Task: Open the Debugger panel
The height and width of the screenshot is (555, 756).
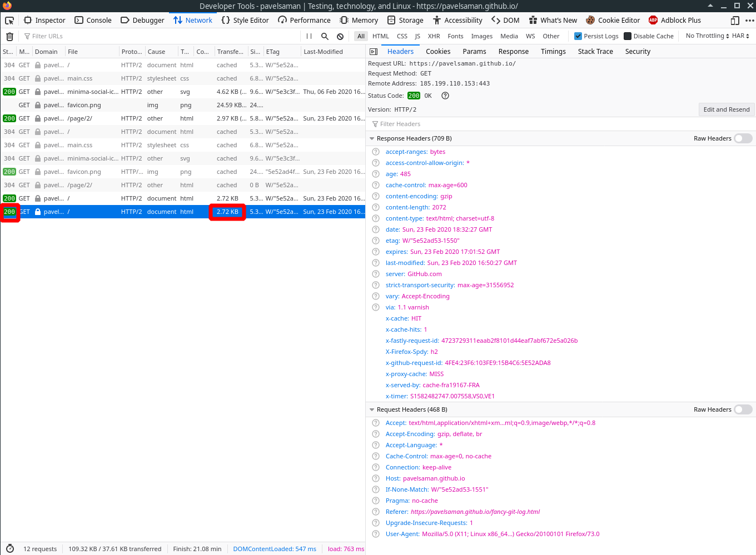Action: 142,21
